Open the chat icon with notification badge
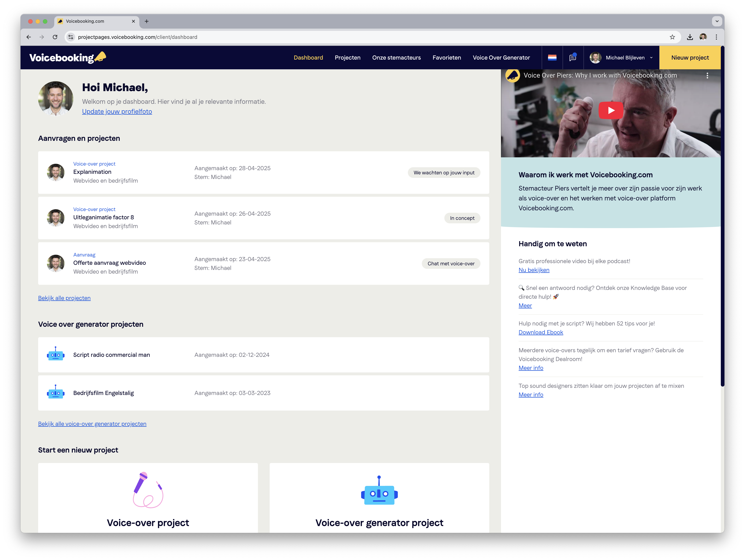This screenshot has height=560, width=745. (572, 57)
